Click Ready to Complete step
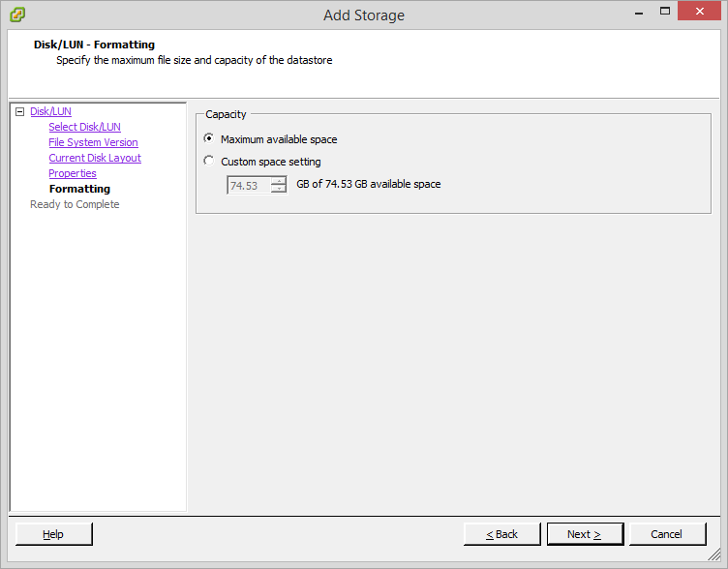 [75, 205]
